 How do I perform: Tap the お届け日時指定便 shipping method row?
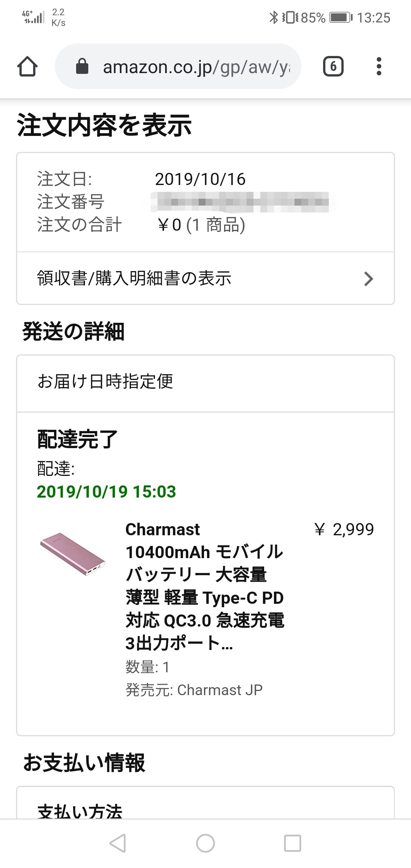(x=105, y=381)
